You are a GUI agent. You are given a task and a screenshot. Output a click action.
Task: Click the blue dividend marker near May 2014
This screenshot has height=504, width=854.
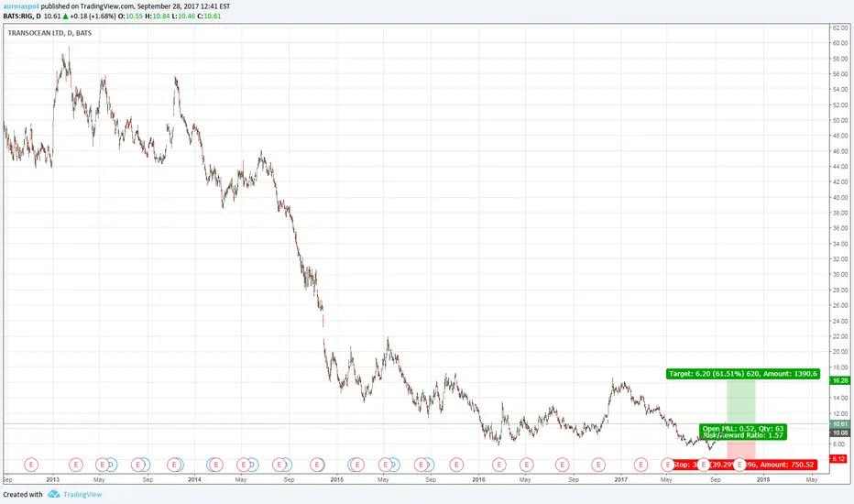point(252,465)
